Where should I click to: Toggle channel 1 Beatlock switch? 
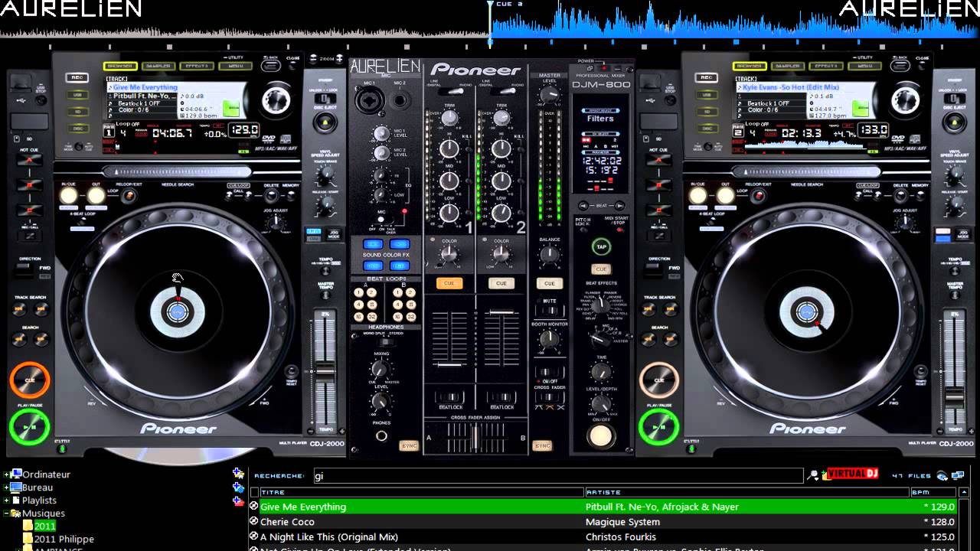click(449, 397)
